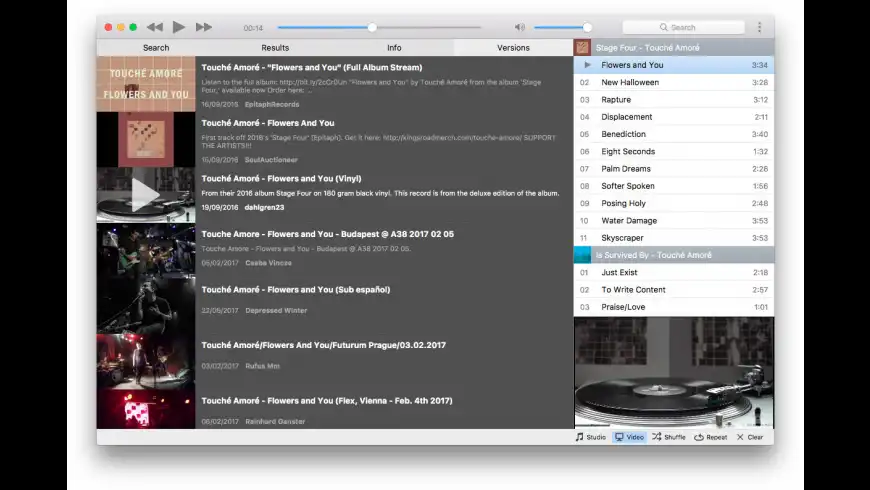Skip to the next track
This screenshot has height=490, width=870.
pyautogui.click(x=204, y=27)
